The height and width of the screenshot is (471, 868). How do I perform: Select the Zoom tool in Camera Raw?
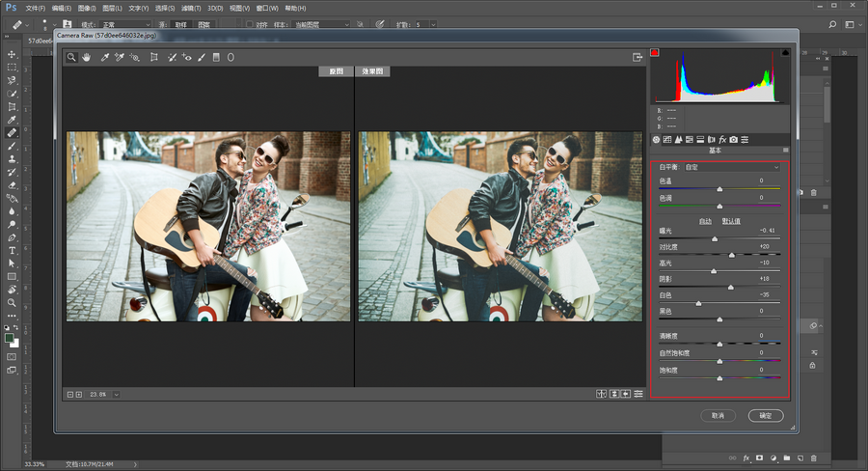pyautogui.click(x=71, y=58)
